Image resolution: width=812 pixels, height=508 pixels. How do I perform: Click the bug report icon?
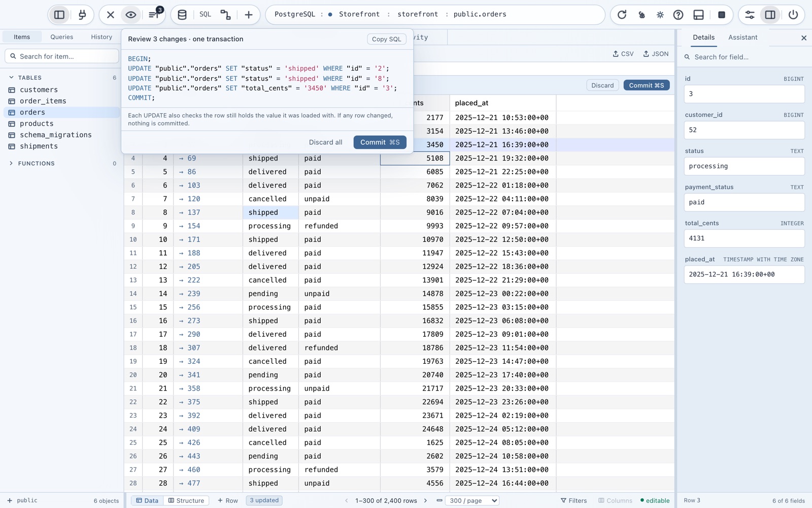point(641,15)
